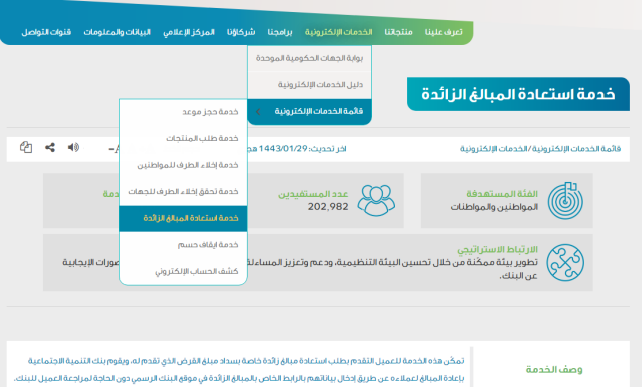Click the الارتباط الاستراتيجي heading

click(497, 249)
